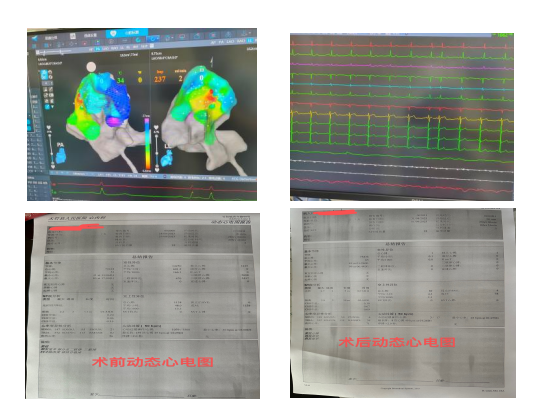This screenshot has height=411, width=540.
Task: Click the rainbow color scale bar between maps
Action: pyautogui.click(x=147, y=143)
